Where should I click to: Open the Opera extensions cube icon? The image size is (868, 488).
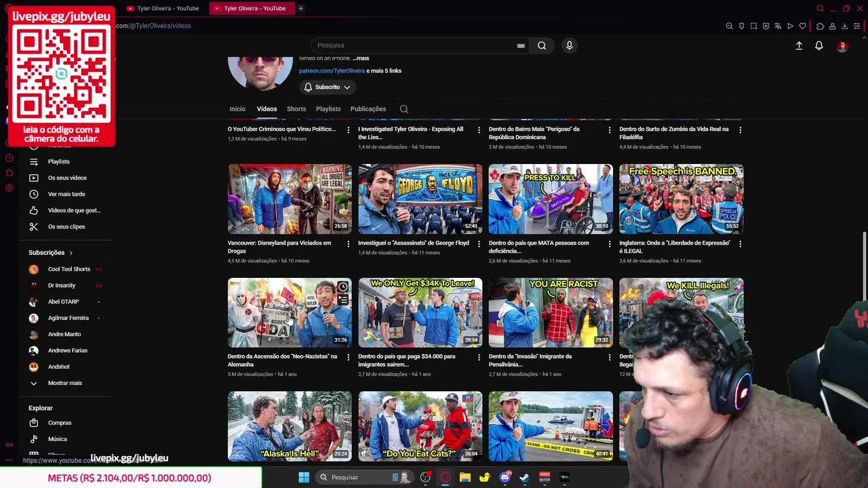(x=820, y=26)
